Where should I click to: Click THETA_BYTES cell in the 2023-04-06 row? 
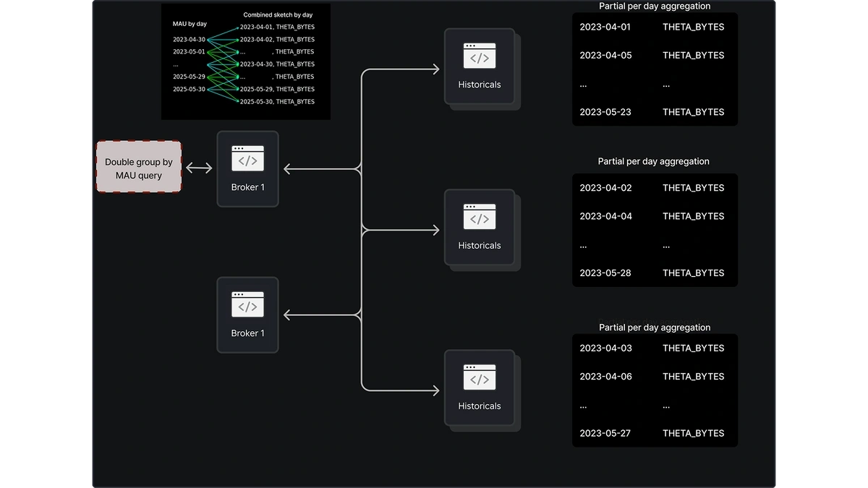[x=694, y=377]
